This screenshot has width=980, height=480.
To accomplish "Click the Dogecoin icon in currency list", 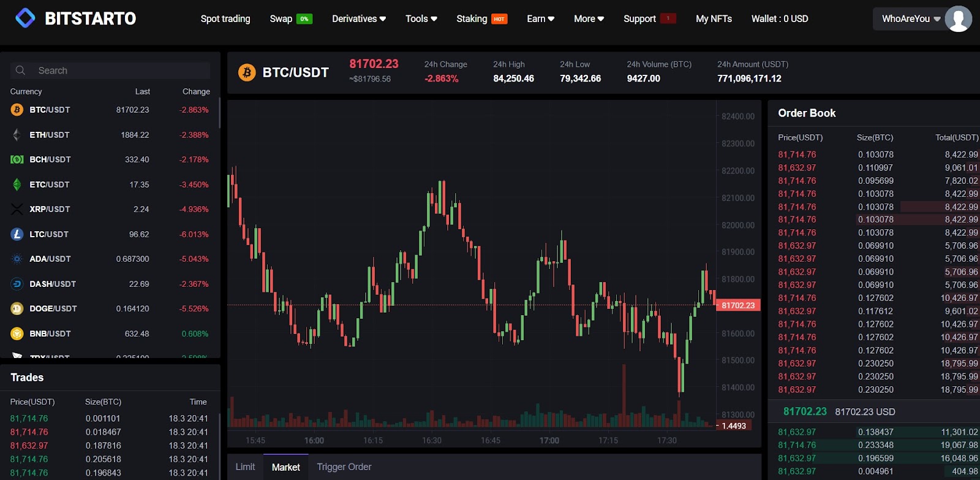I will (17, 308).
